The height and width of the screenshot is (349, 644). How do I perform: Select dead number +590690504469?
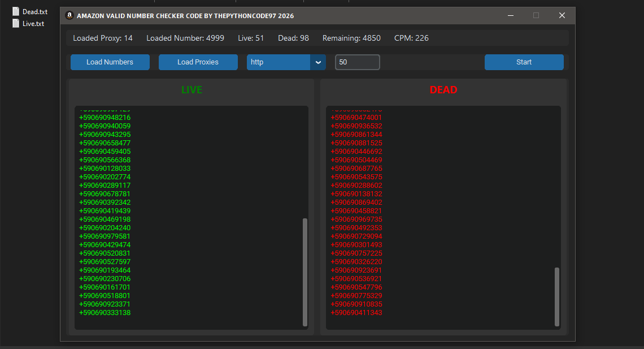[x=356, y=160]
